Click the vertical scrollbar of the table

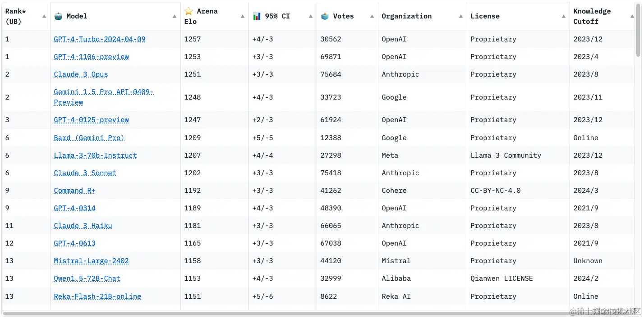click(x=638, y=30)
